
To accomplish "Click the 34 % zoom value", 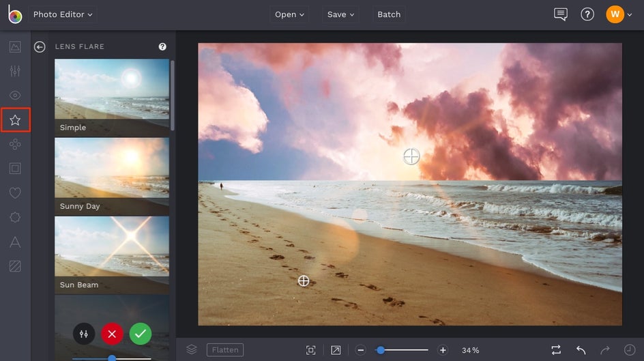I will tap(470, 350).
